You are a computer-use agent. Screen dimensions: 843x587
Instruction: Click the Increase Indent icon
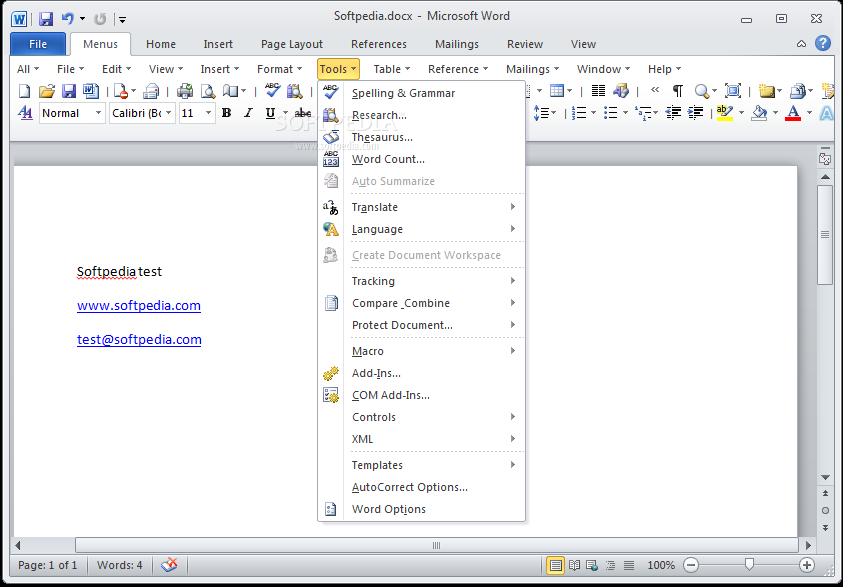coord(696,113)
